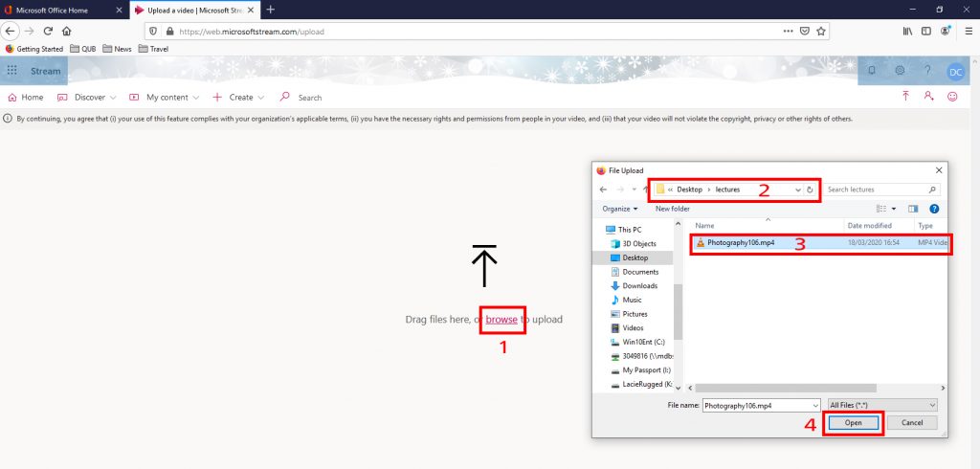Click the upload arrow icon in Stream navbar

tap(905, 97)
